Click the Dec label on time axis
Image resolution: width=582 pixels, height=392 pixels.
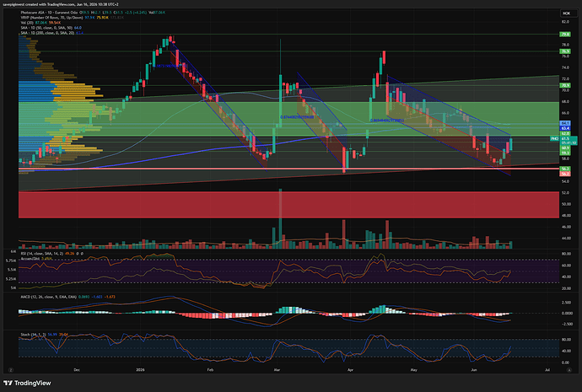click(x=77, y=370)
